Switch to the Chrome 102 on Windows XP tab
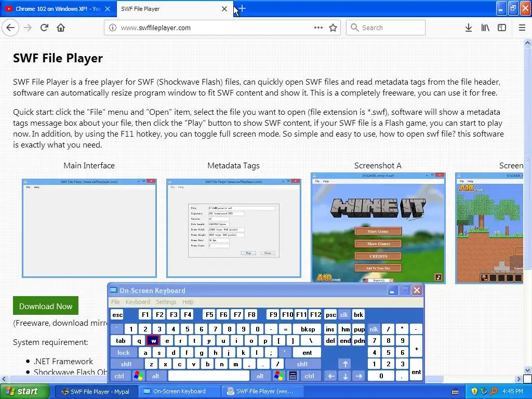 pos(58,9)
